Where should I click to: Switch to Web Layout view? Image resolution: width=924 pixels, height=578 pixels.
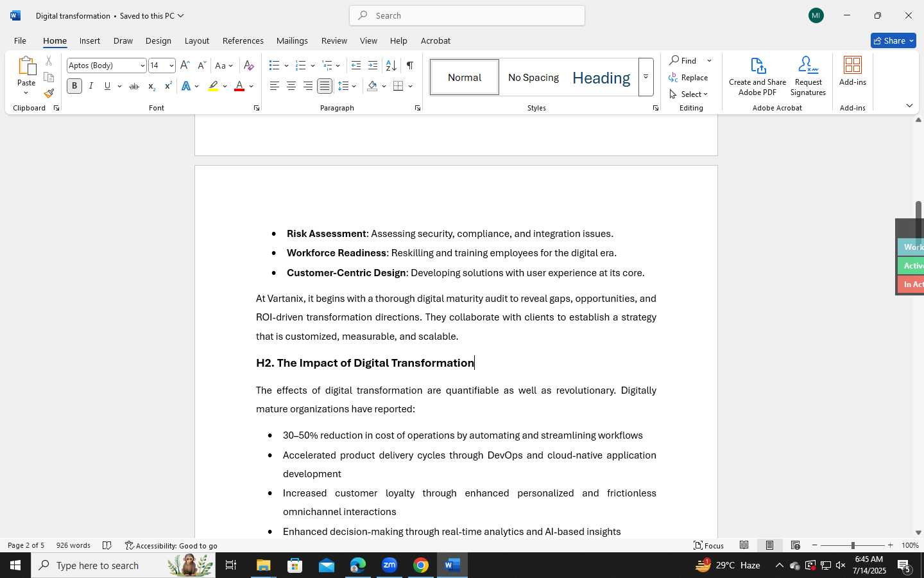[x=796, y=545]
